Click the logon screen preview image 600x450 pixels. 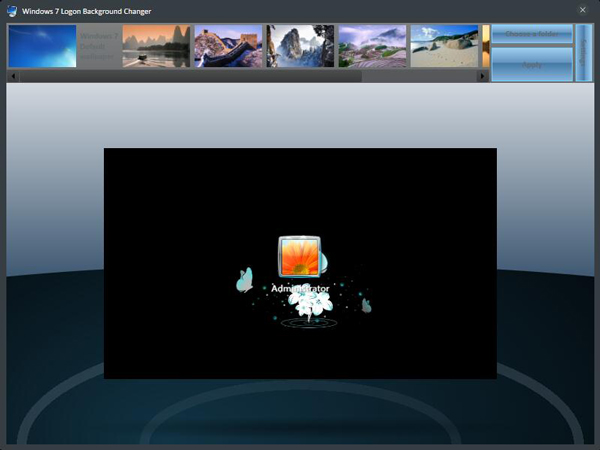(300, 263)
